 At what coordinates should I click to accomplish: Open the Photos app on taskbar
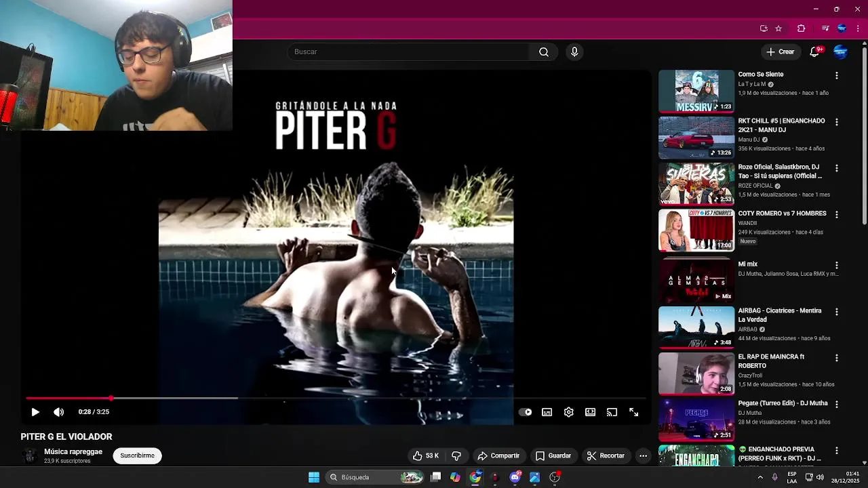[x=534, y=477]
